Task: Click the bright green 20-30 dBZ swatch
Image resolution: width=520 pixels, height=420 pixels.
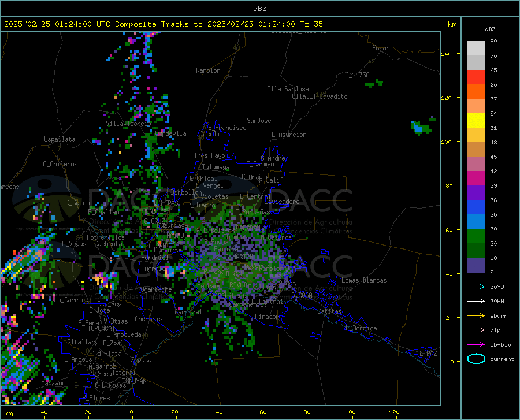Action: [476, 236]
